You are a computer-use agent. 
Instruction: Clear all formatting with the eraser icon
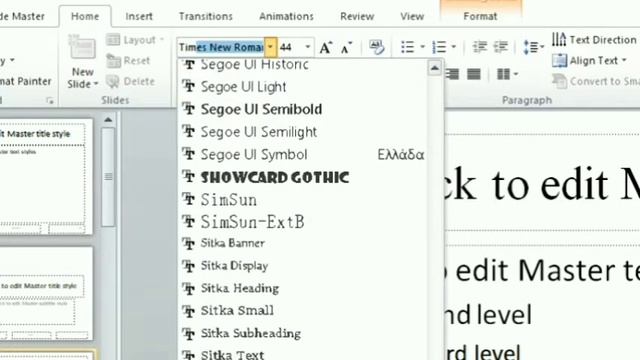(377, 47)
